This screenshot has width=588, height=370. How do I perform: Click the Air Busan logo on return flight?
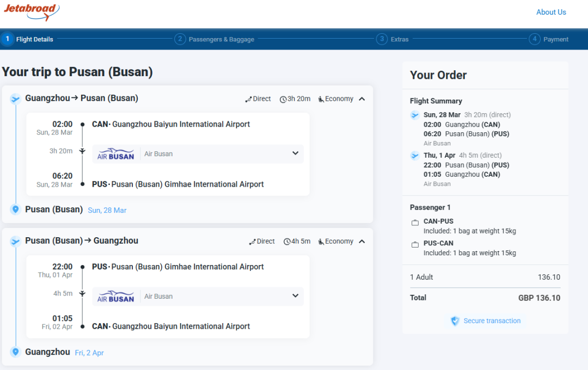(x=115, y=297)
